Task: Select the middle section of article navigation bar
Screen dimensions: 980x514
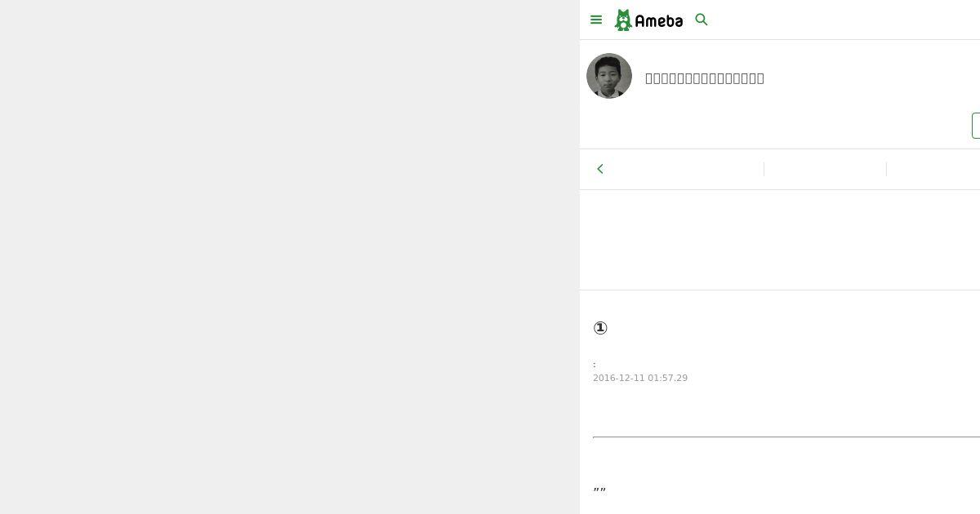Action: [x=825, y=169]
